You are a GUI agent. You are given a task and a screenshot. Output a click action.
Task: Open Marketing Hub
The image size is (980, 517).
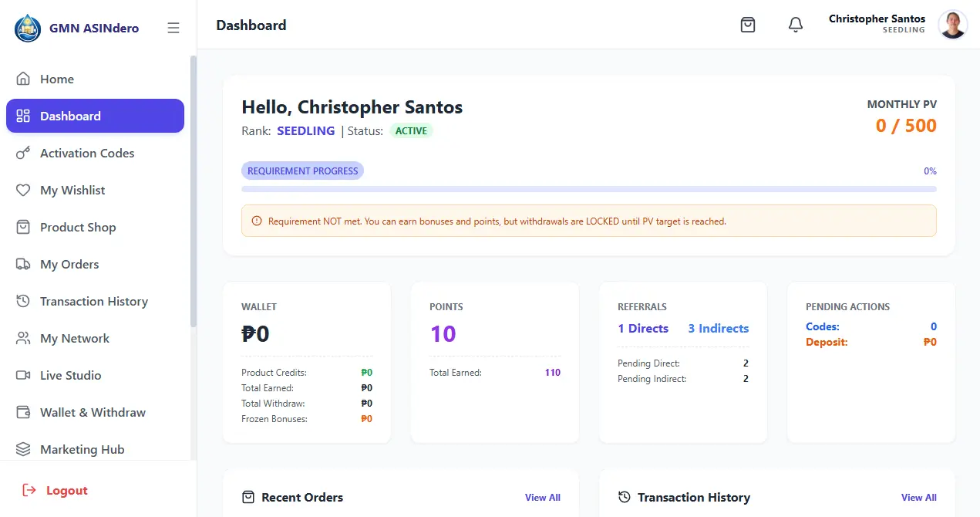pos(95,449)
